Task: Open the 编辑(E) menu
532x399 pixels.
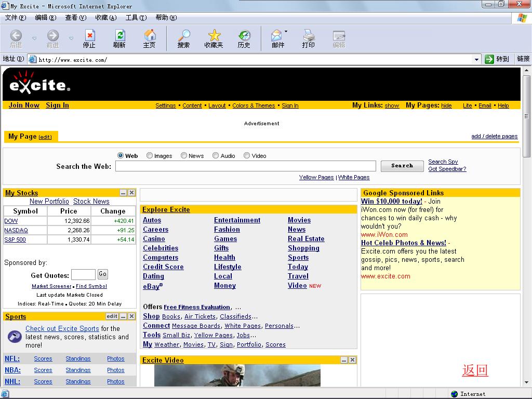Action: coord(46,18)
